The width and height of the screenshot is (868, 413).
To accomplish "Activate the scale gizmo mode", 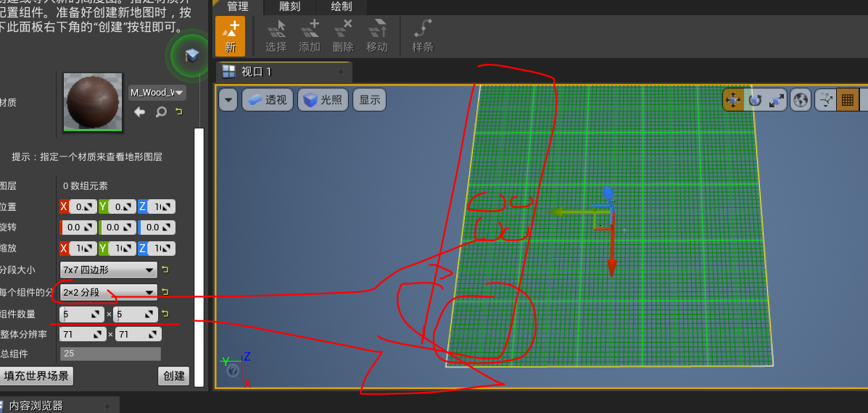I will coord(776,100).
